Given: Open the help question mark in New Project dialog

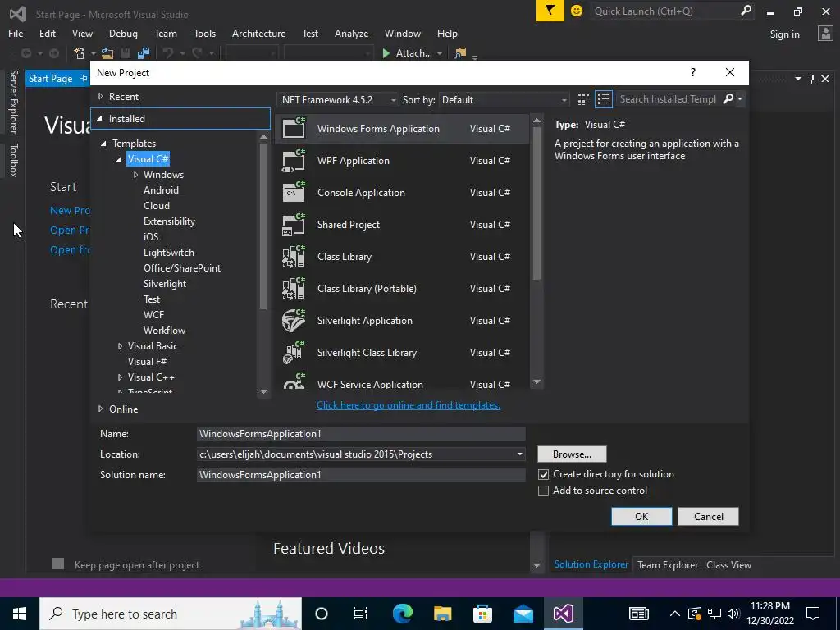Looking at the screenshot, I should [x=693, y=72].
